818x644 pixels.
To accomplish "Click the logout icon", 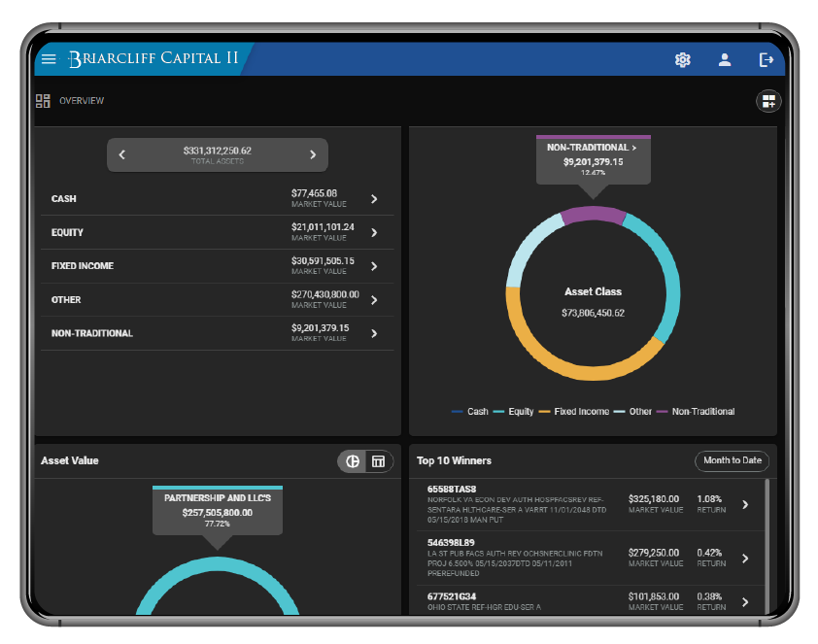I will click(x=767, y=59).
